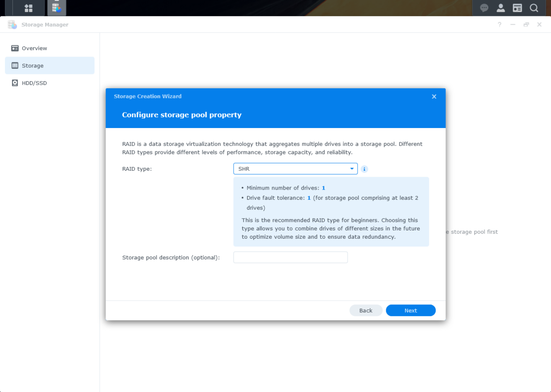The image size is (551, 392).
Task: Click the Next button
Action: tap(410, 310)
